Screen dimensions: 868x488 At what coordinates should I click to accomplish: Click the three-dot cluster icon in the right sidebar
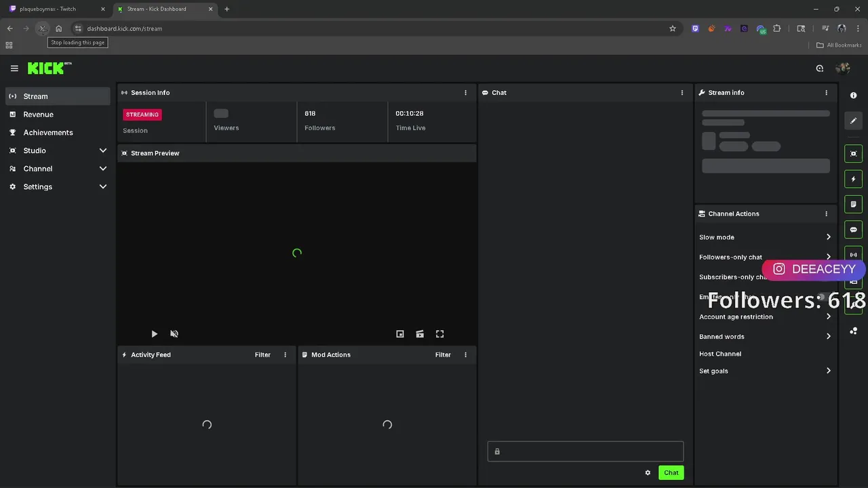[854, 331]
